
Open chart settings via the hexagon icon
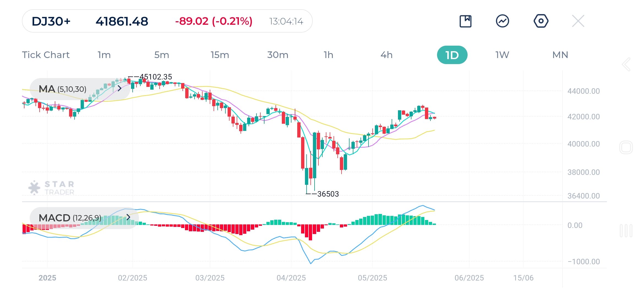click(541, 21)
